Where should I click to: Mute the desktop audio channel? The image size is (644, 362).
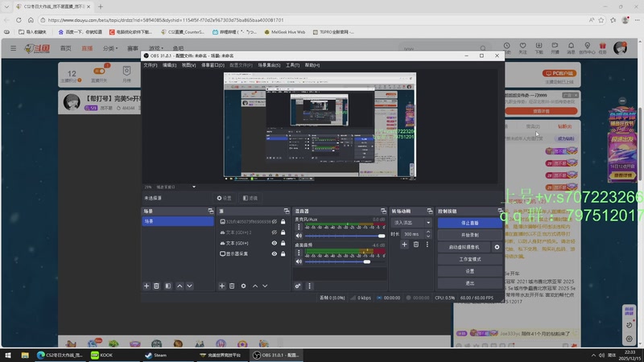tap(299, 261)
